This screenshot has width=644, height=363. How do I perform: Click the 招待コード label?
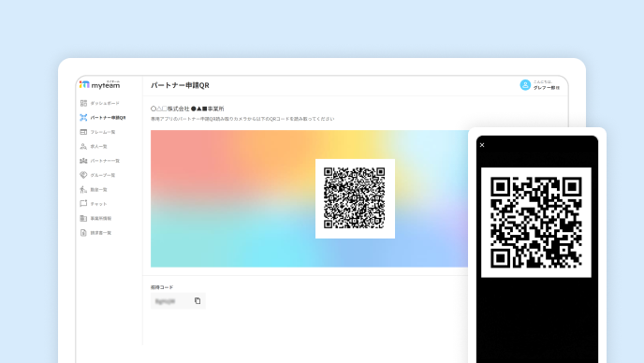coord(162,287)
